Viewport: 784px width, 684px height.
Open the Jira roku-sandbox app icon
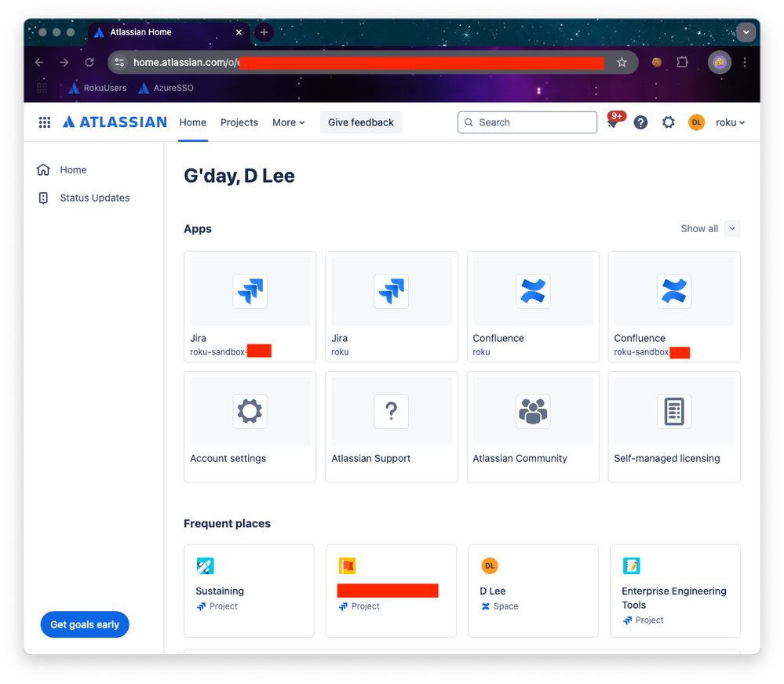tap(250, 291)
